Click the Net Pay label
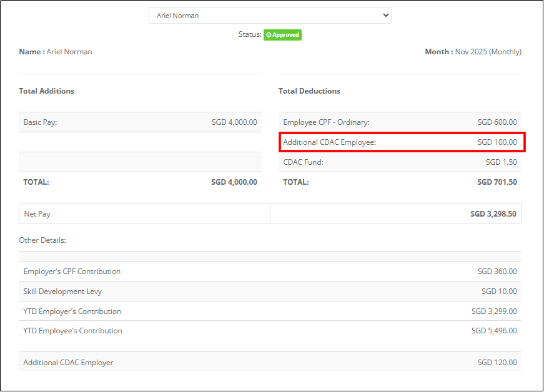The height and width of the screenshot is (392, 544). [37, 214]
